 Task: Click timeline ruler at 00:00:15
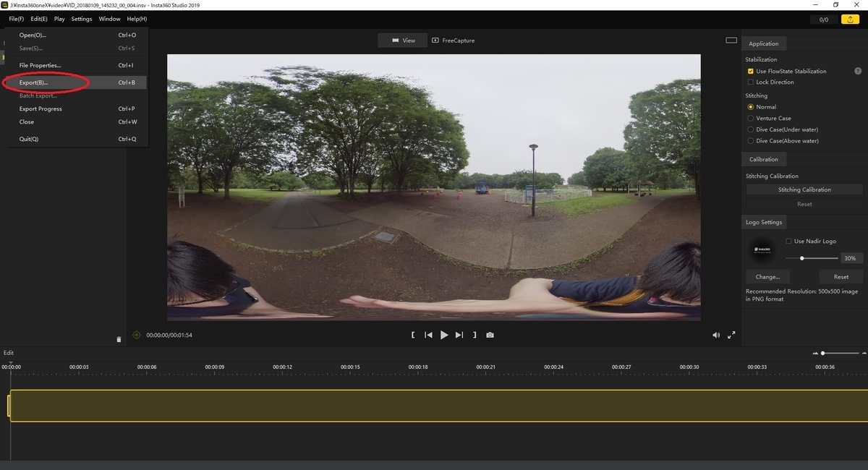tap(350, 367)
